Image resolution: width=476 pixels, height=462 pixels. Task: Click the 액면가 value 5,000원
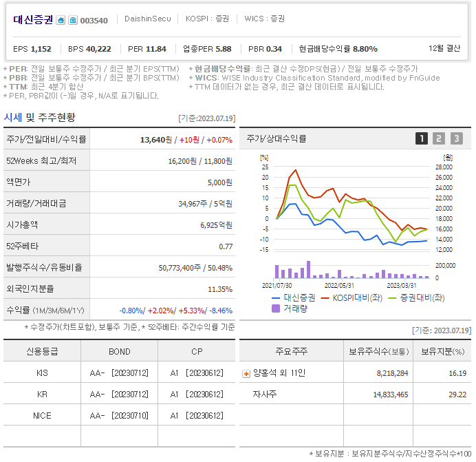(x=220, y=182)
